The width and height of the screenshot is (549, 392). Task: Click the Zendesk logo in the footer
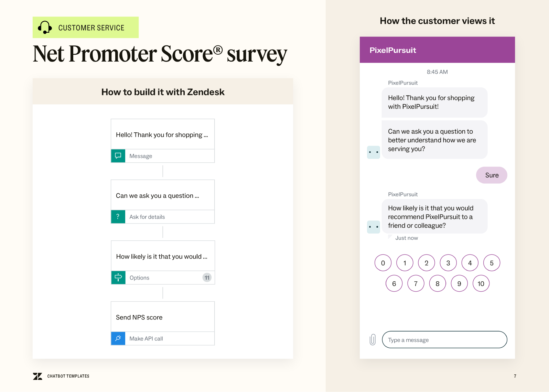click(x=37, y=376)
